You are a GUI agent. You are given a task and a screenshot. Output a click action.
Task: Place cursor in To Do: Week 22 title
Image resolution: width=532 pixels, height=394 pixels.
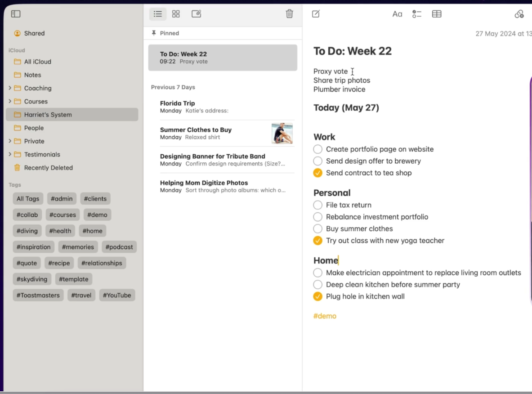click(353, 51)
